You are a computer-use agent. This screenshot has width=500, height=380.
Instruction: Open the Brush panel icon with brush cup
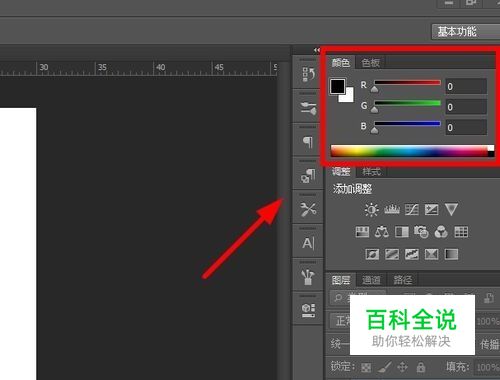tap(308, 277)
